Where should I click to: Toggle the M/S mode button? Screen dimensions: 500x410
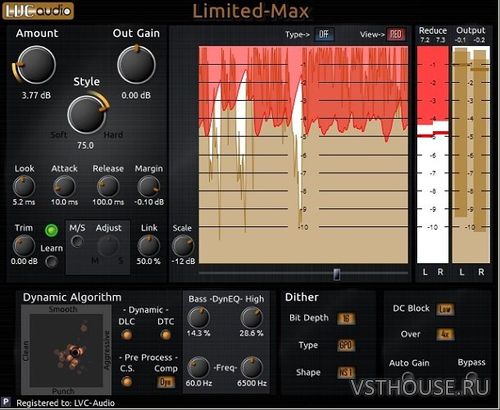(x=77, y=241)
